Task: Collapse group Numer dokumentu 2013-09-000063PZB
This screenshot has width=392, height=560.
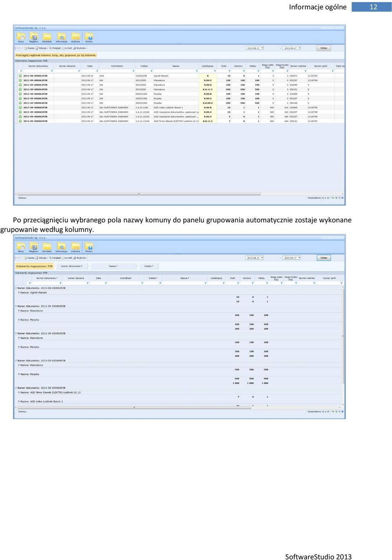Action: tap(16, 334)
